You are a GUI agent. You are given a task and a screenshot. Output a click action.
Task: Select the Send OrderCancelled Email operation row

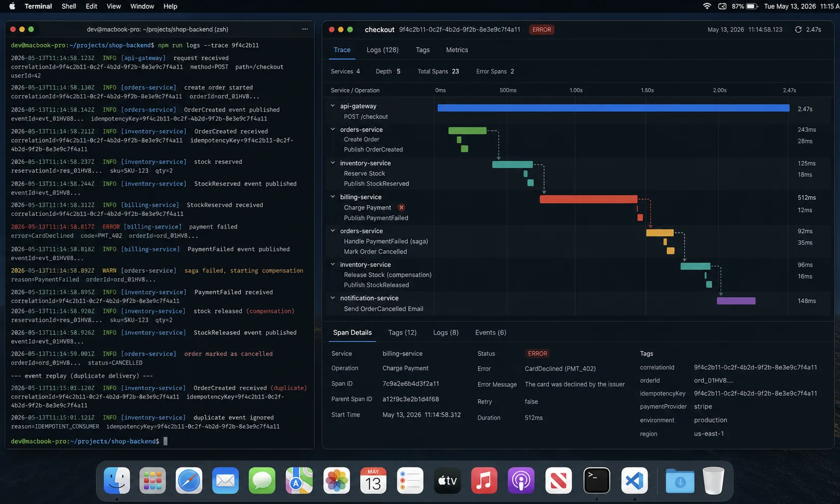point(383,309)
